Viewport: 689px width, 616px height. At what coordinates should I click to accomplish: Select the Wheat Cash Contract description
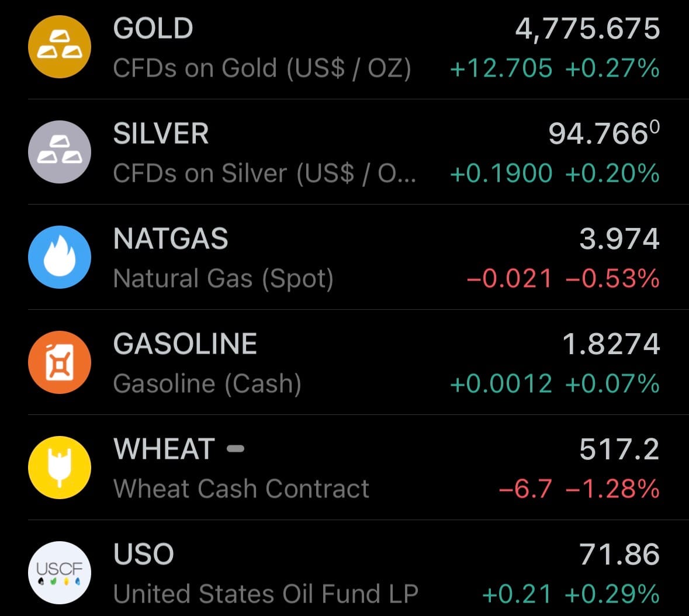(x=241, y=489)
